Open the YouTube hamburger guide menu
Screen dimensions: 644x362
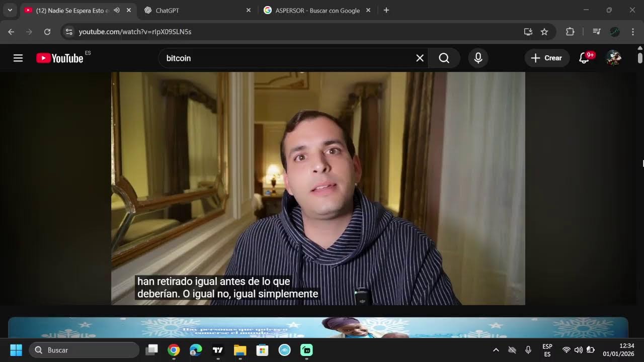point(18,58)
